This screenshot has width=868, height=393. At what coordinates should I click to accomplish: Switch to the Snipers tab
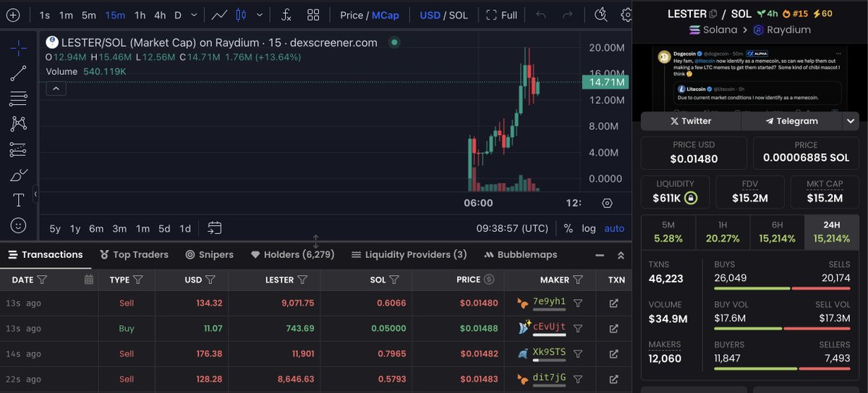tap(209, 254)
